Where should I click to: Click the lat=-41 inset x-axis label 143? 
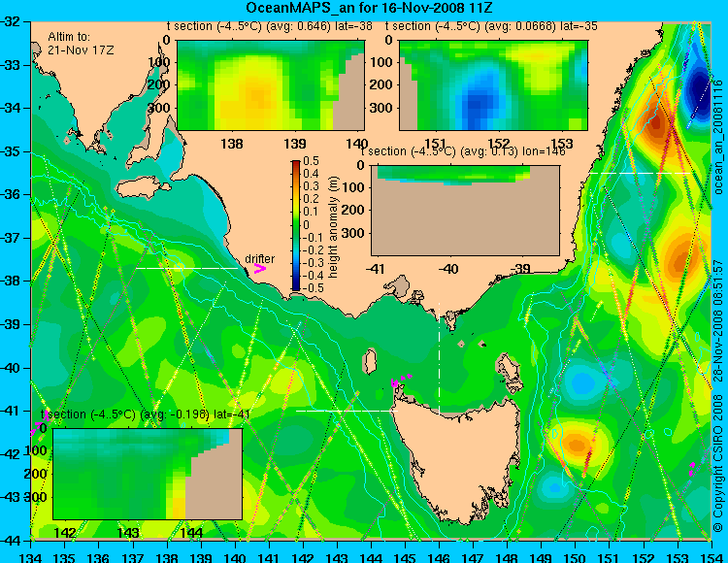(128, 532)
